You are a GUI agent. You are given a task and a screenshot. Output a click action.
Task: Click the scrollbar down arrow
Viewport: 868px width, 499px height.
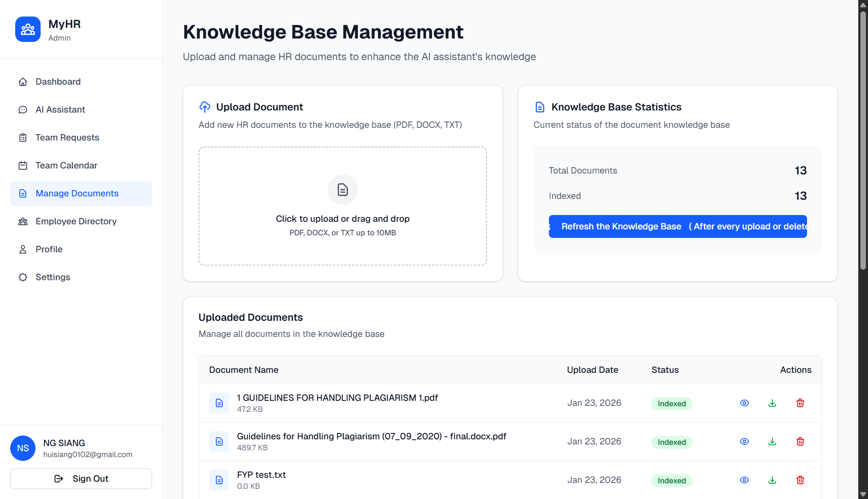pyautogui.click(x=863, y=494)
